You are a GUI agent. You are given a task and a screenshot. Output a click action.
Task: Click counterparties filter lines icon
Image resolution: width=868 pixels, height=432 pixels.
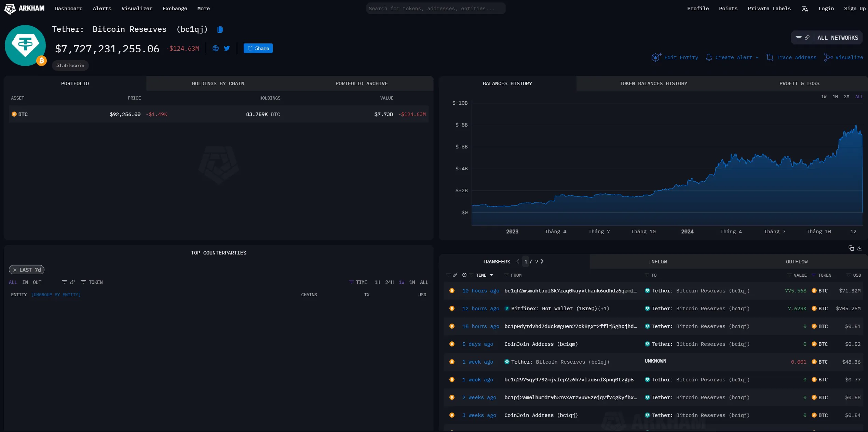coord(65,282)
